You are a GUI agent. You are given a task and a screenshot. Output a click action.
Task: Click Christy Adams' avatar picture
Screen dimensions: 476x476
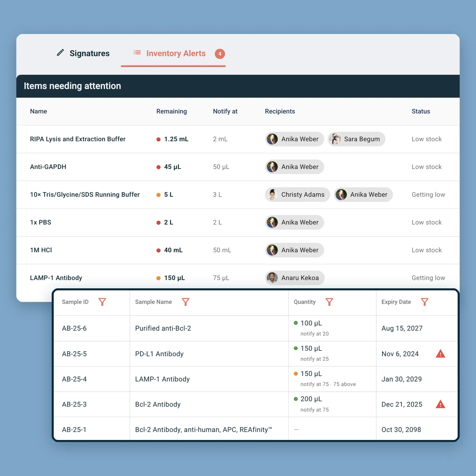pos(272,194)
